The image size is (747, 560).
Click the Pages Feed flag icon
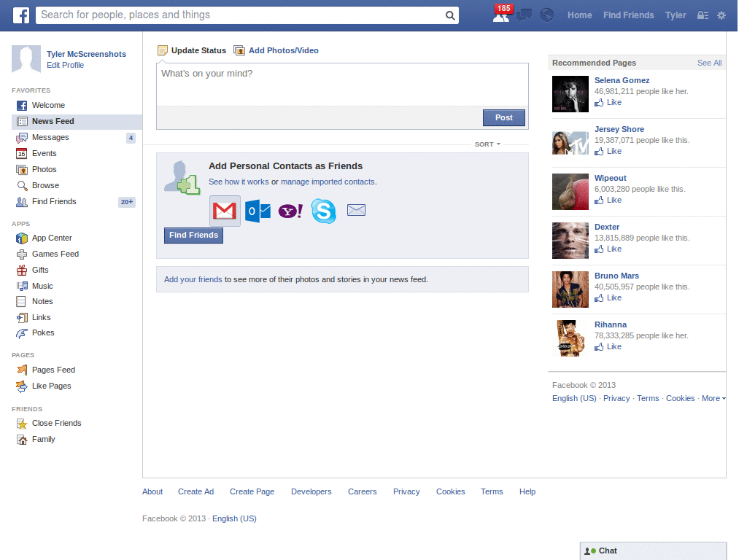pos(22,370)
